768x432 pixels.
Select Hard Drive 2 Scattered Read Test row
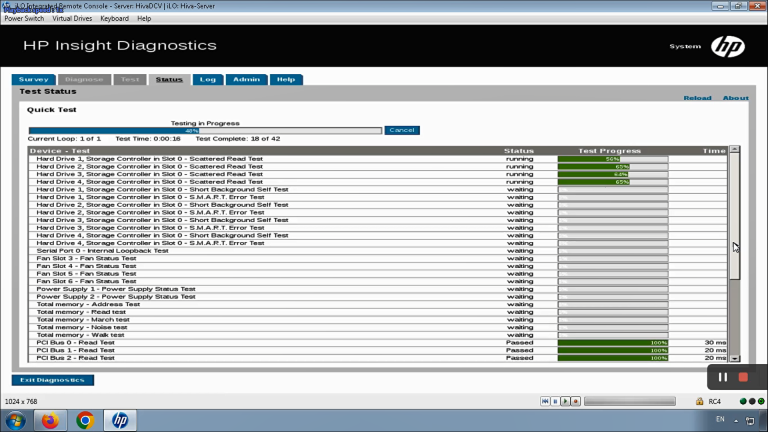point(378,167)
